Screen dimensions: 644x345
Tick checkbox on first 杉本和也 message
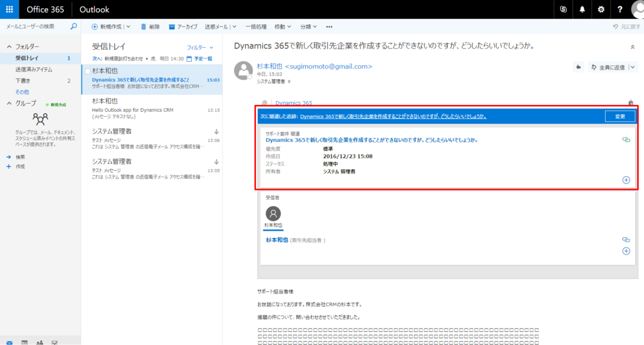[x=87, y=72]
